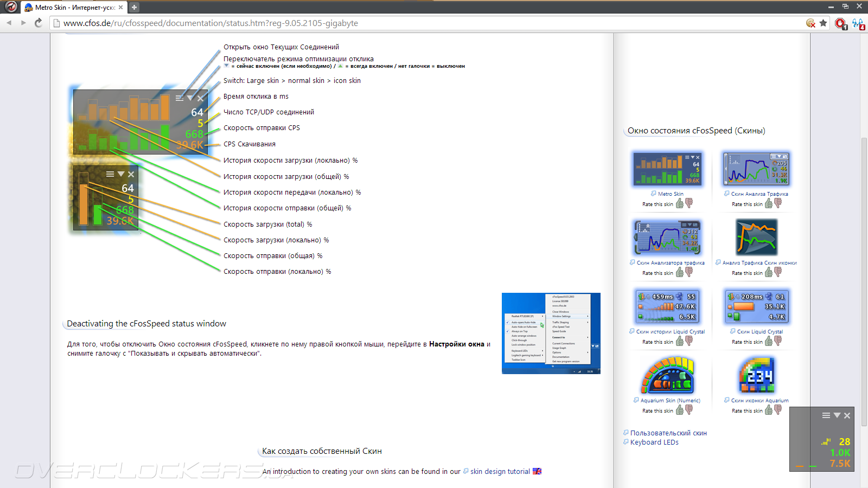
Task: Click the 'Время отклика в ms' label
Action: point(256,97)
